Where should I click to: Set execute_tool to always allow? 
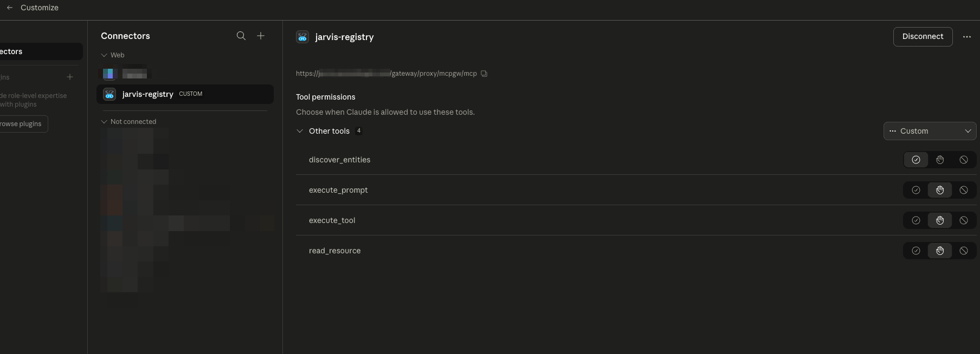916,220
